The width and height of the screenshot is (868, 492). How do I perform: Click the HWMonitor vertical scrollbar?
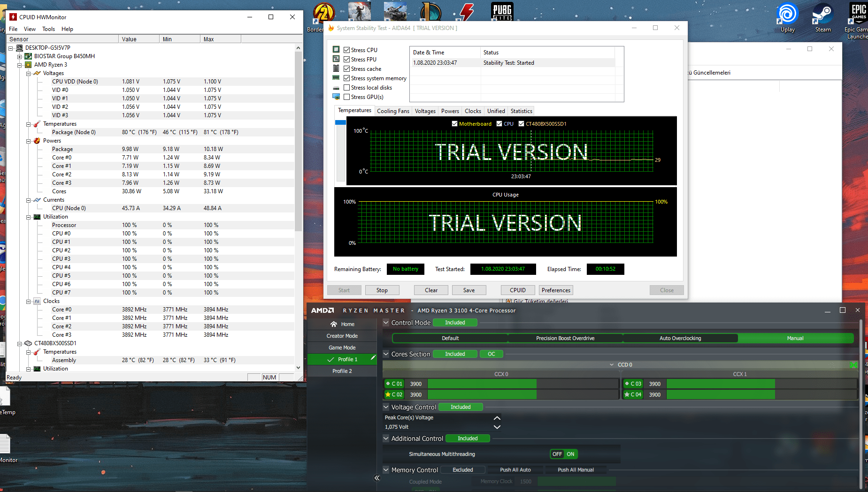(298, 141)
